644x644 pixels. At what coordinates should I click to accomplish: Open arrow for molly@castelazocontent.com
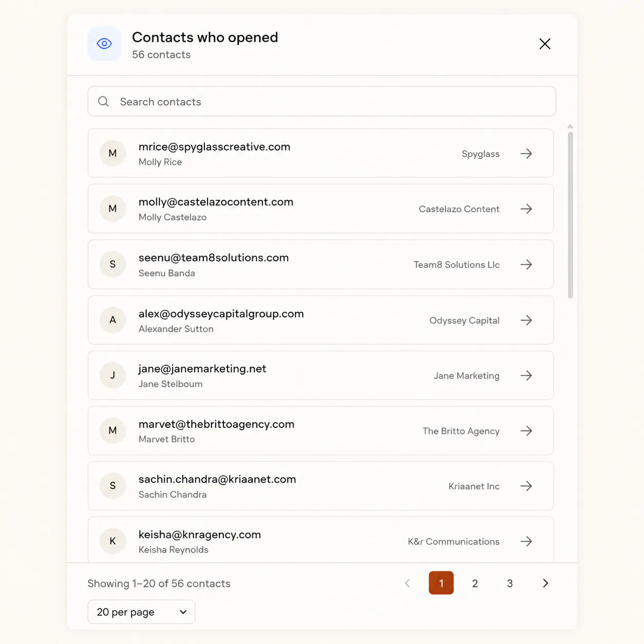click(526, 209)
